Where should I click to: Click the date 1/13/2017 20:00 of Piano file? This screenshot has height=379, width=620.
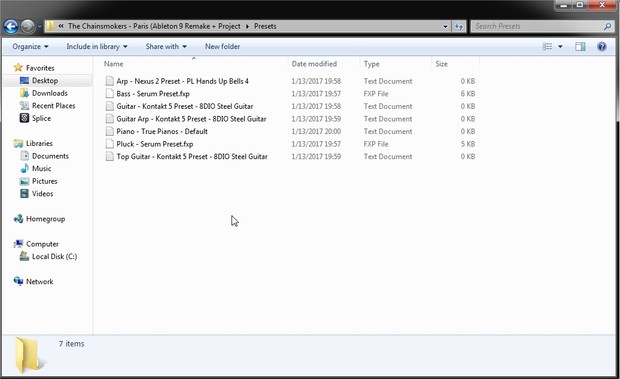[316, 132]
